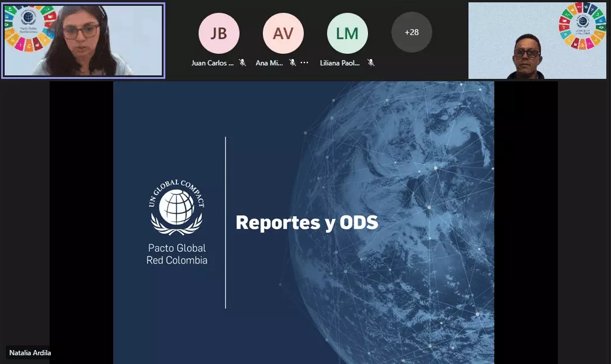Select Natalia Ardila's active speaker video tile
611x364 pixels.
coord(84,40)
